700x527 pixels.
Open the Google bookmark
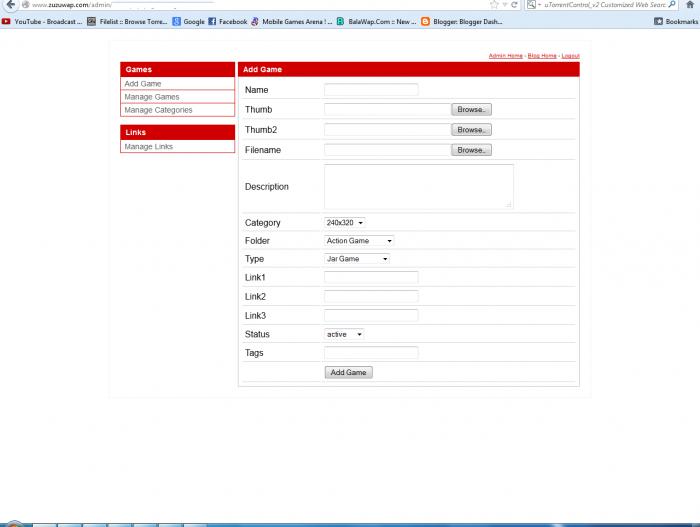click(189, 21)
